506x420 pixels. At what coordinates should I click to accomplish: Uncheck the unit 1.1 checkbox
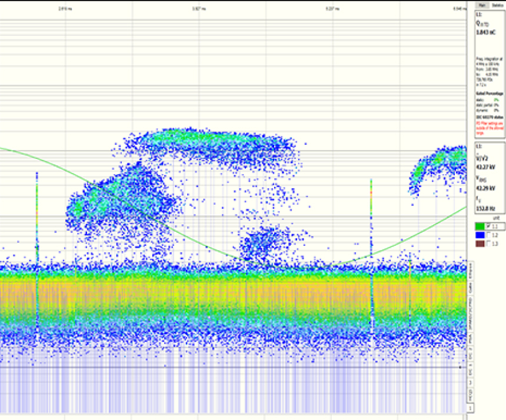[x=490, y=225]
